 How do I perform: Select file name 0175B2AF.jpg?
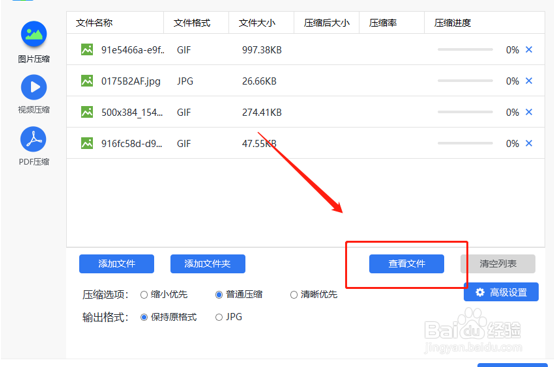[x=131, y=81]
